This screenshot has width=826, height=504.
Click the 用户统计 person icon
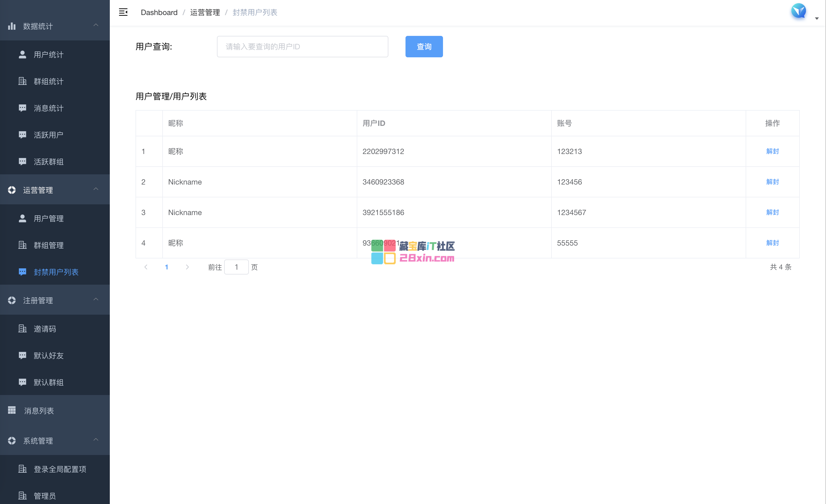(x=22, y=55)
